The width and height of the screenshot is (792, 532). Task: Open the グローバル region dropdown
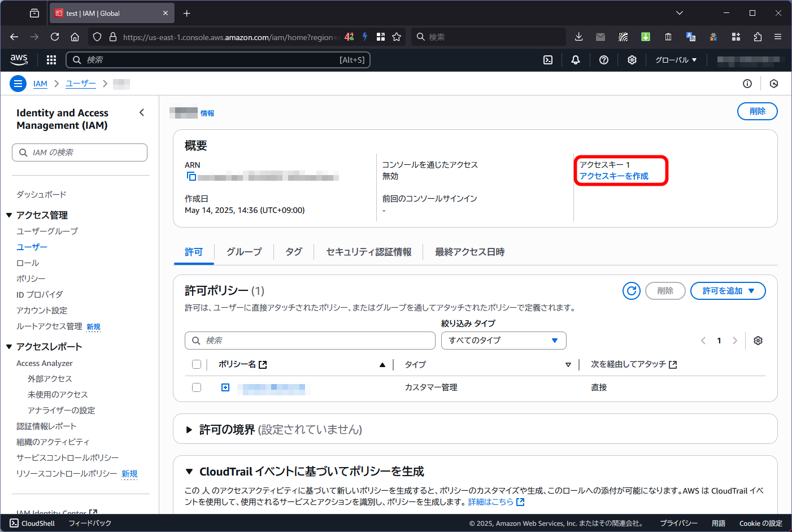pos(676,60)
